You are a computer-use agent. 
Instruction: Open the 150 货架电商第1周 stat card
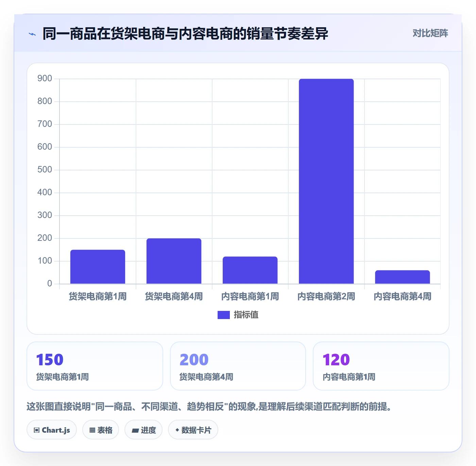coord(95,366)
